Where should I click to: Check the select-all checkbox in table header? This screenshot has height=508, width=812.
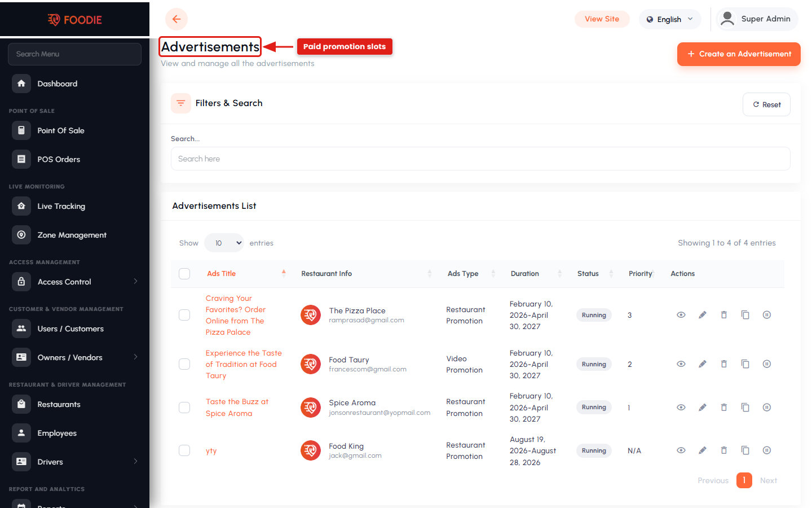(184, 274)
